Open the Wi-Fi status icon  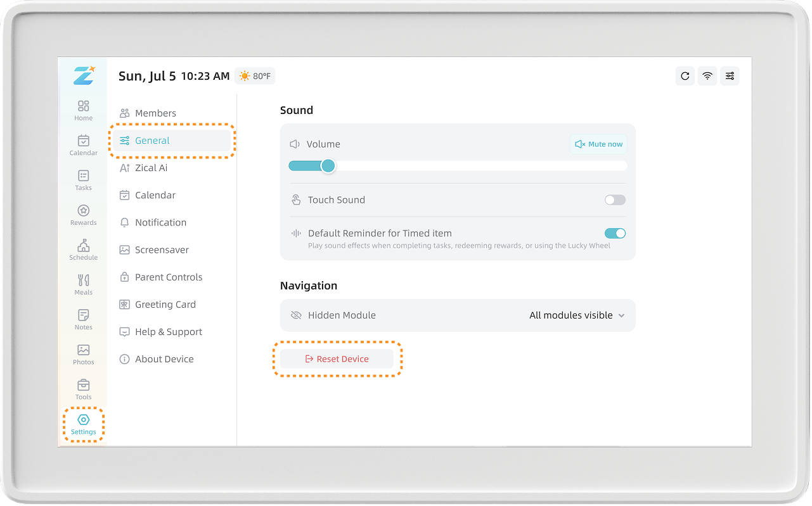pyautogui.click(x=707, y=76)
